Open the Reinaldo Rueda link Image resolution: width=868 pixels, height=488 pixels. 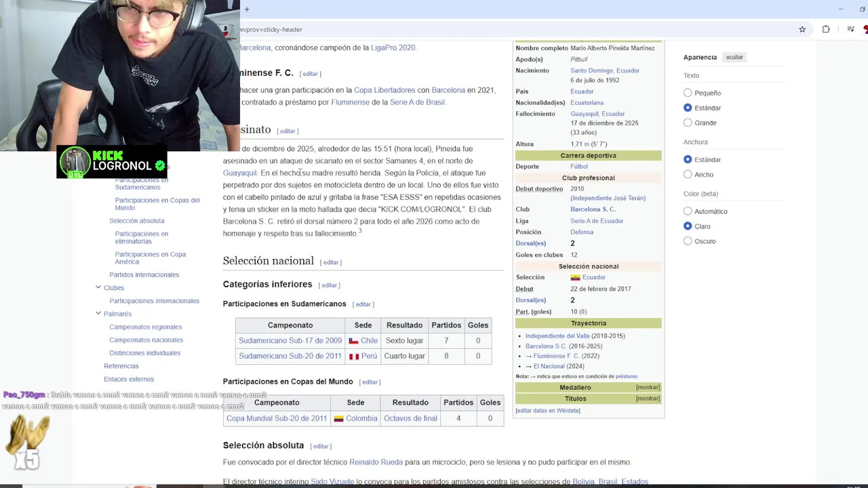pos(376,462)
